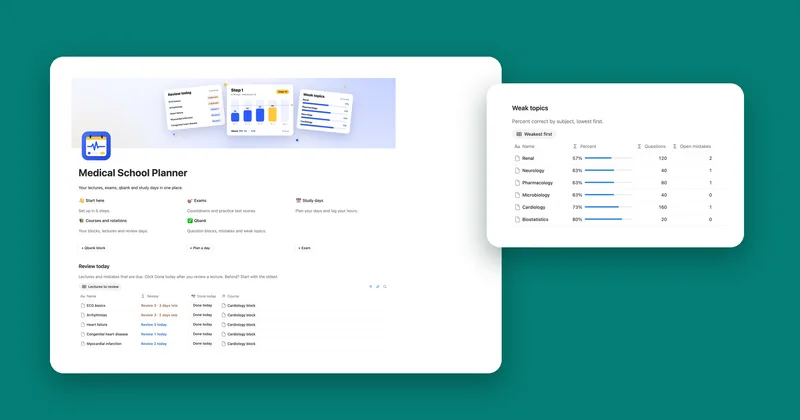This screenshot has height=420, width=800.
Task: Open the Congenital heart disease lecture page
Action: click(107, 334)
